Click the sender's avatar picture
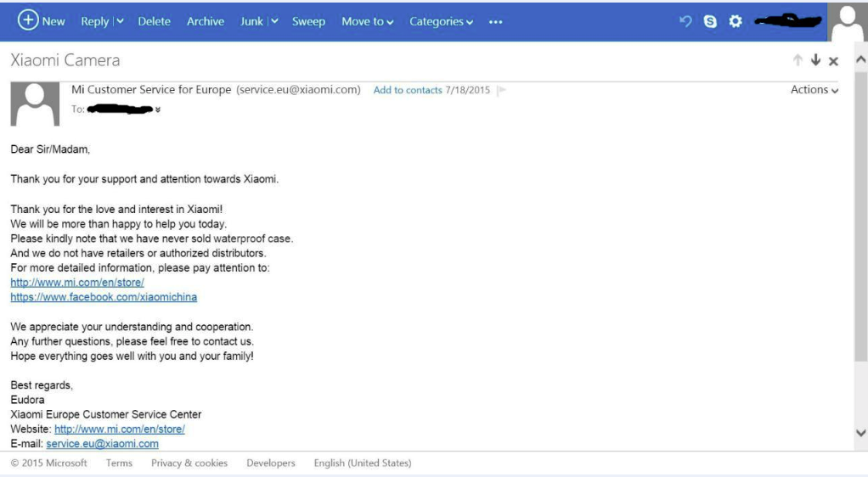Viewport: 868px width, 477px height. pyautogui.click(x=35, y=104)
